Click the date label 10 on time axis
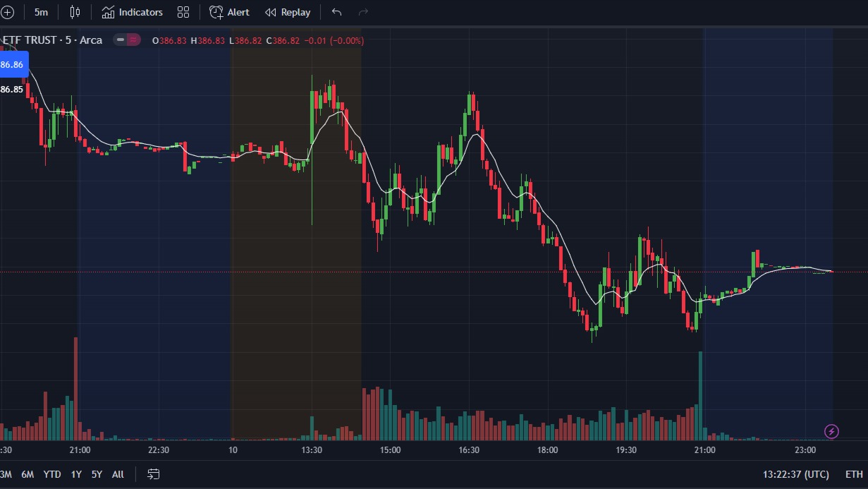The image size is (868, 489). 233,450
